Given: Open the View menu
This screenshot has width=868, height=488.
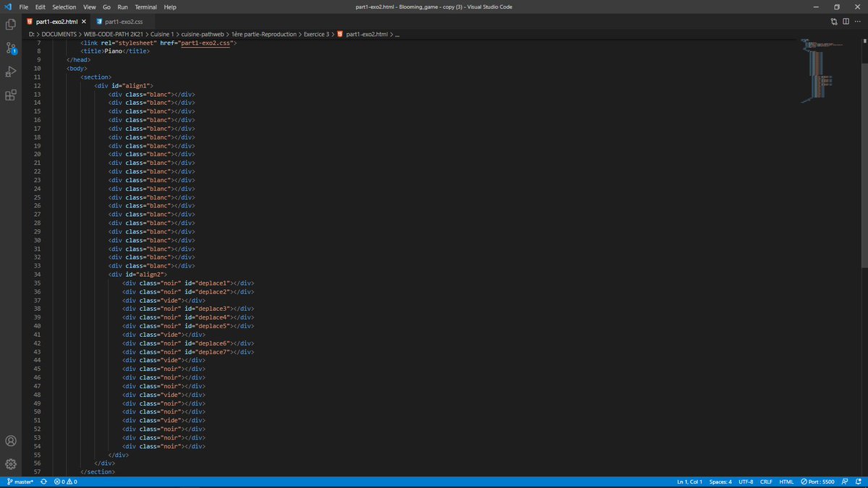Looking at the screenshot, I should (x=90, y=7).
